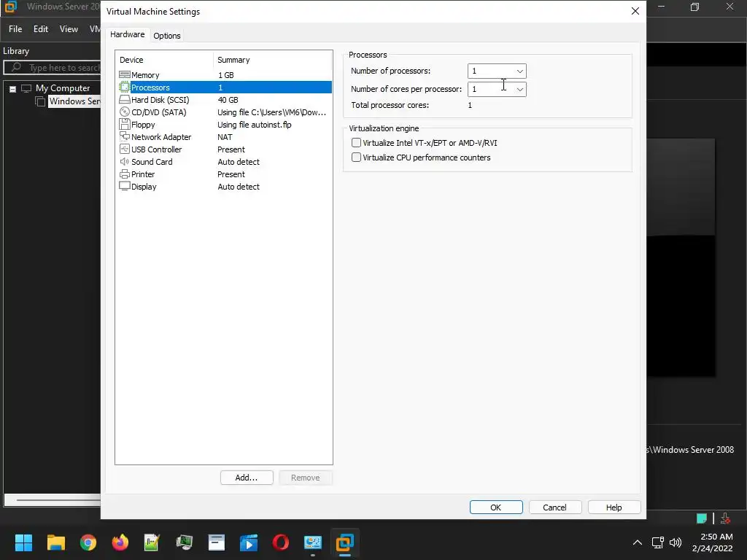Launch Firefox from the taskbar
Image resolution: width=747 pixels, height=560 pixels.
[120, 542]
